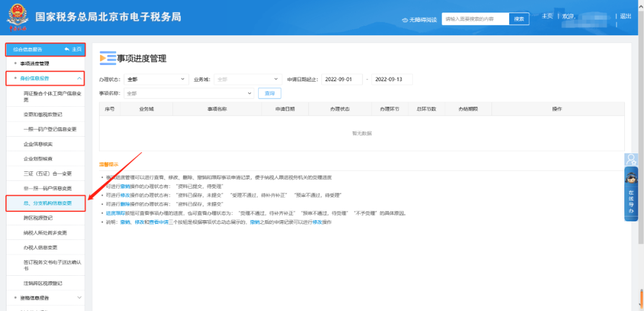Click the 办结期限 column header
644x311 pixels.
pyautogui.click(x=468, y=109)
